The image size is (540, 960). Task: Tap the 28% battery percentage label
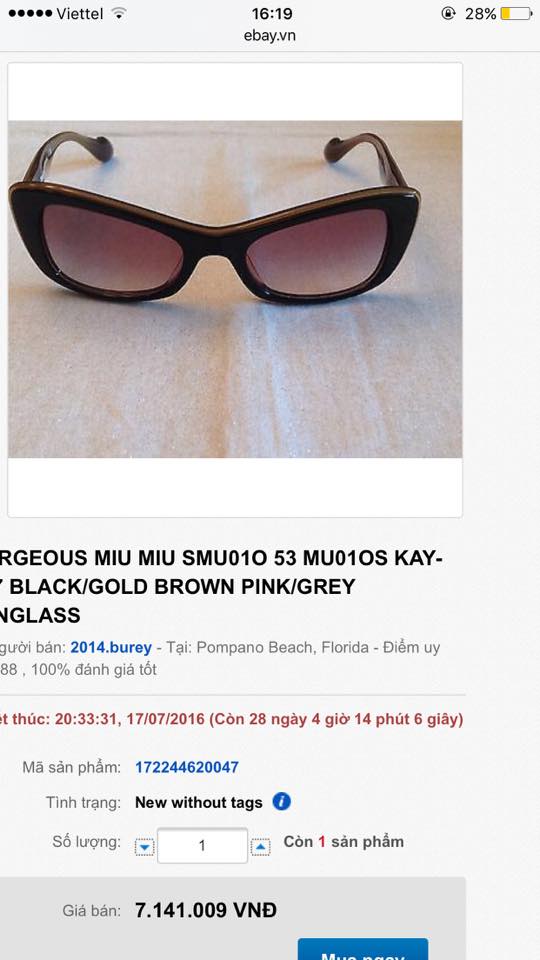(x=481, y=13)
